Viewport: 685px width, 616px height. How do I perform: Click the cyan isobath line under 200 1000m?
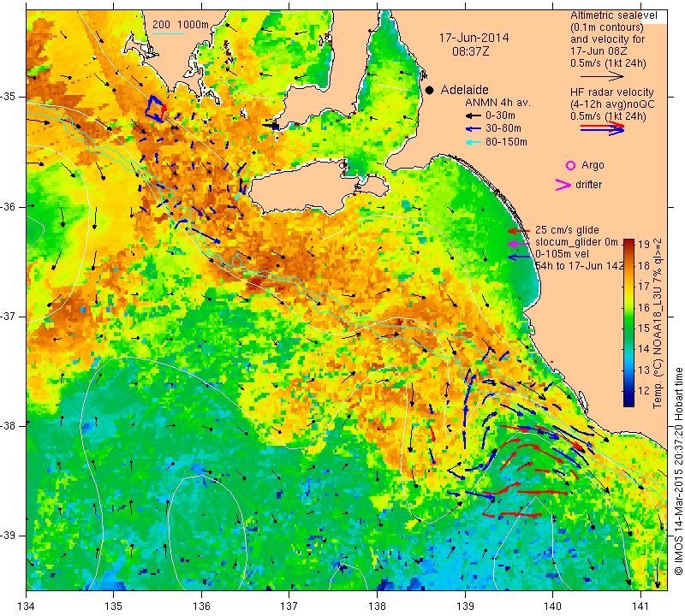(x=169, y=33)
